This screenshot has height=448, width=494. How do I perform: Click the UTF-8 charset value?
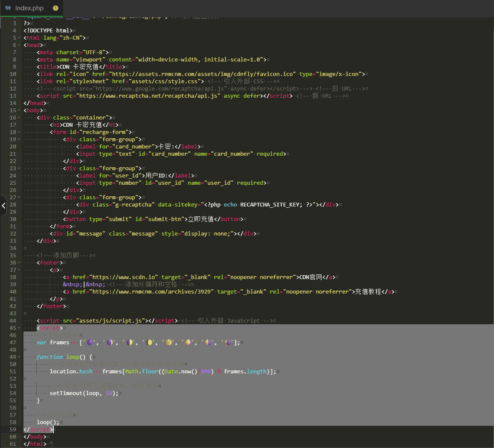94,52
